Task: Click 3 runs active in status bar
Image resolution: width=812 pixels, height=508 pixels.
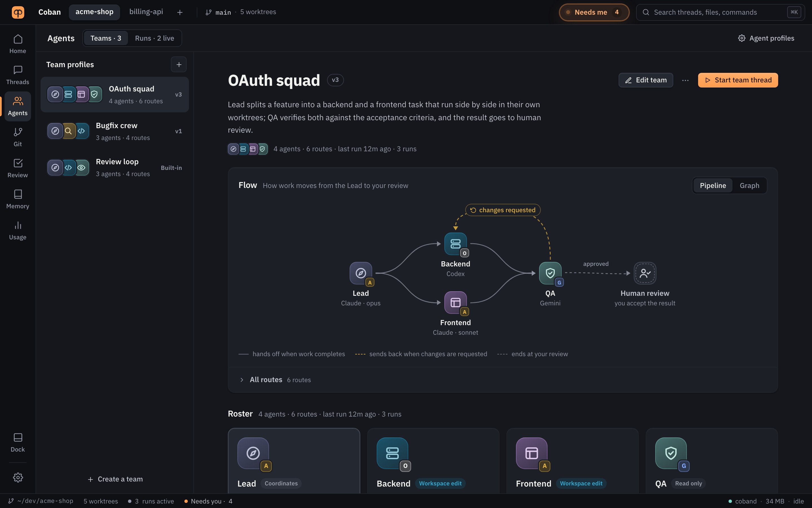Action: 151,501
